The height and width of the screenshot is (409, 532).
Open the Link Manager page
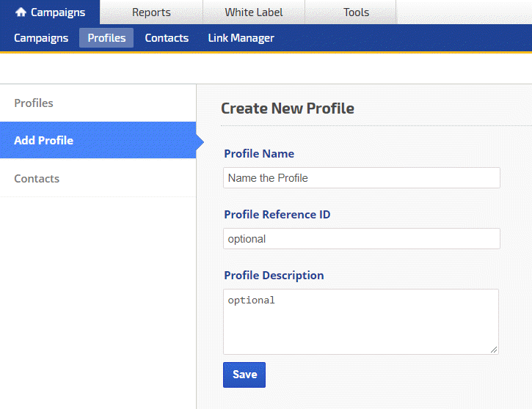click(241, 38)
